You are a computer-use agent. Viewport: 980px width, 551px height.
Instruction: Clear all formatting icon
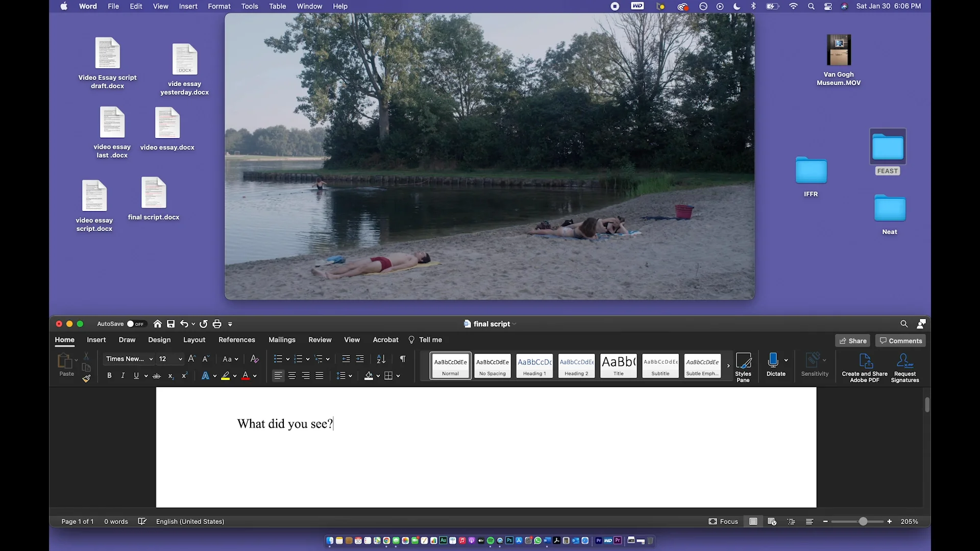pos(255,359)
